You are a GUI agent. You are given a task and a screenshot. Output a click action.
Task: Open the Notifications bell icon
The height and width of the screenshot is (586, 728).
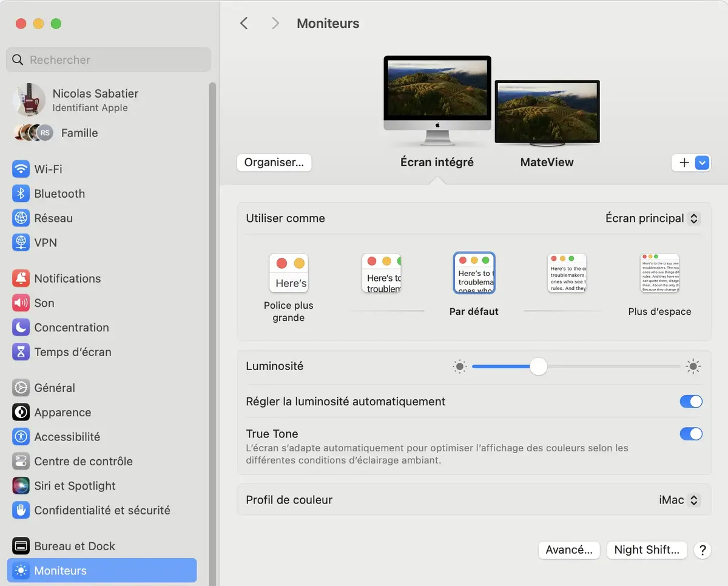21,278
